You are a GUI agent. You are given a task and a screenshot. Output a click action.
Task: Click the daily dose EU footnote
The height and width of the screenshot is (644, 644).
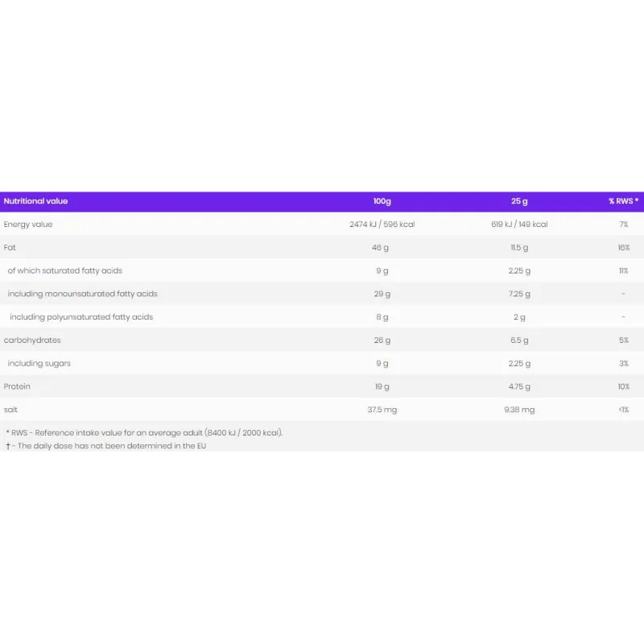[106, 446]
